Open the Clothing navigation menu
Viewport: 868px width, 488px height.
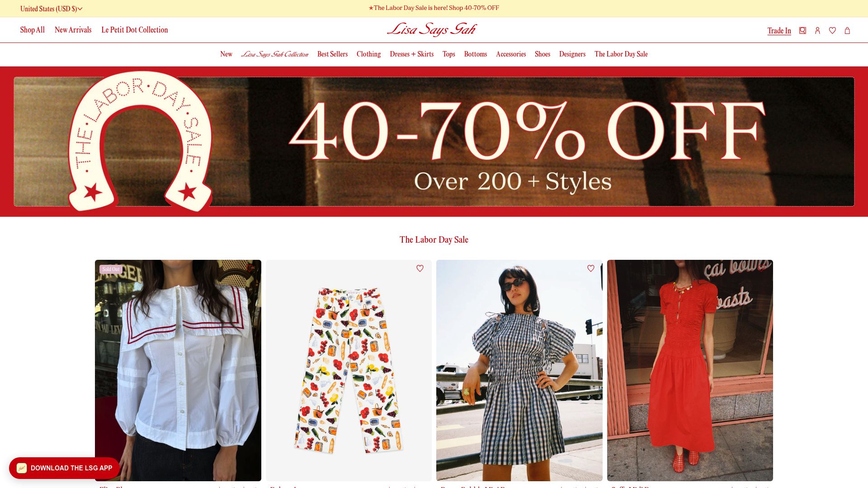(368, 54)
